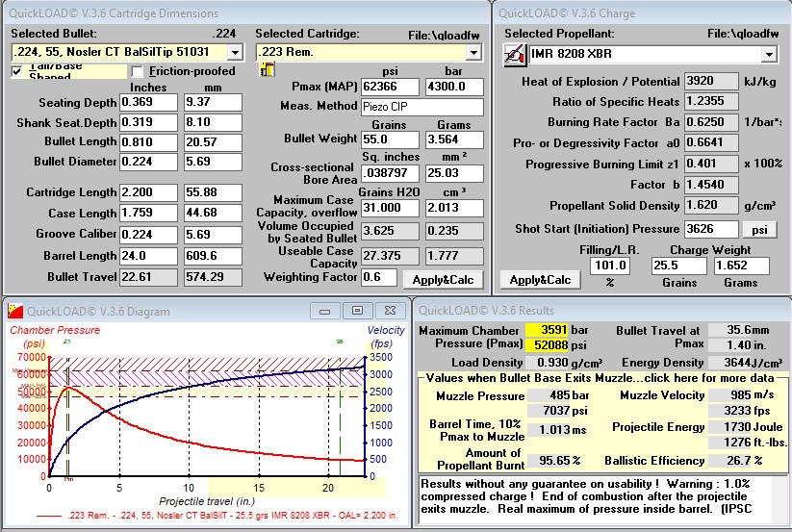Click the 'Values when Bullet Base Exits Muzzle' link

[600, 378]
